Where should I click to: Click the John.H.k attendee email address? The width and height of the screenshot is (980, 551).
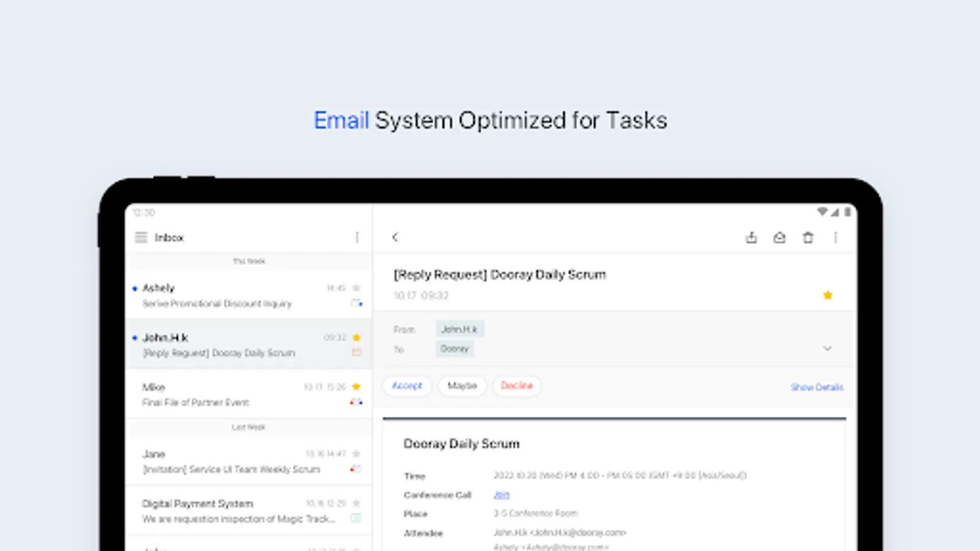(x=560, y=533)
